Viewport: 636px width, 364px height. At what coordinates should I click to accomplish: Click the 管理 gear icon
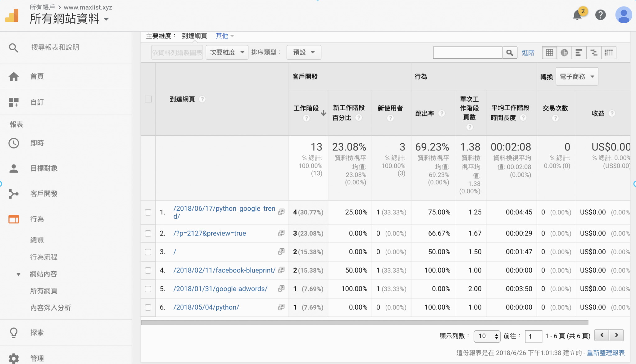[x=14, y=358]
